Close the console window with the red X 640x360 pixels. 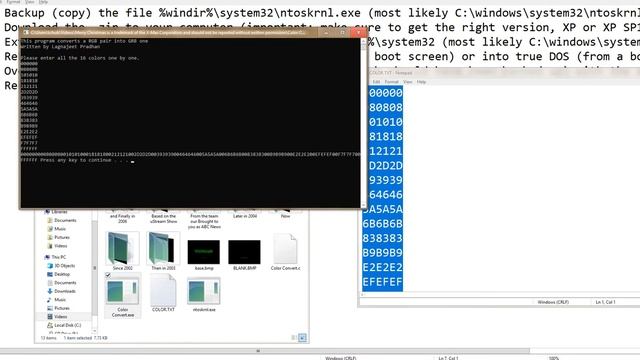pos(358,33)
